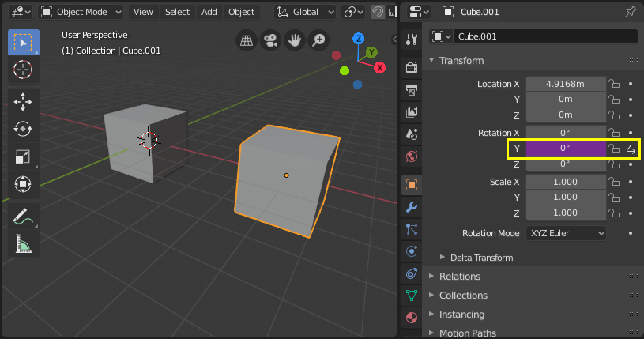
Task: Toggle camera view in viewport
Action: click(x=271, y=40)
